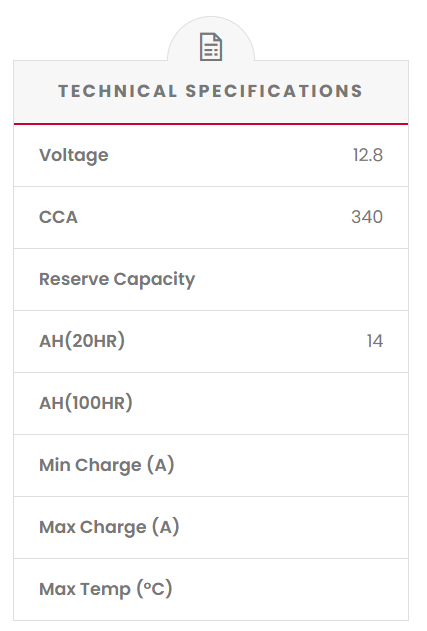Click the Min Charge (A) row
This screenshot has height=631, width=427.
pos(211,465)
